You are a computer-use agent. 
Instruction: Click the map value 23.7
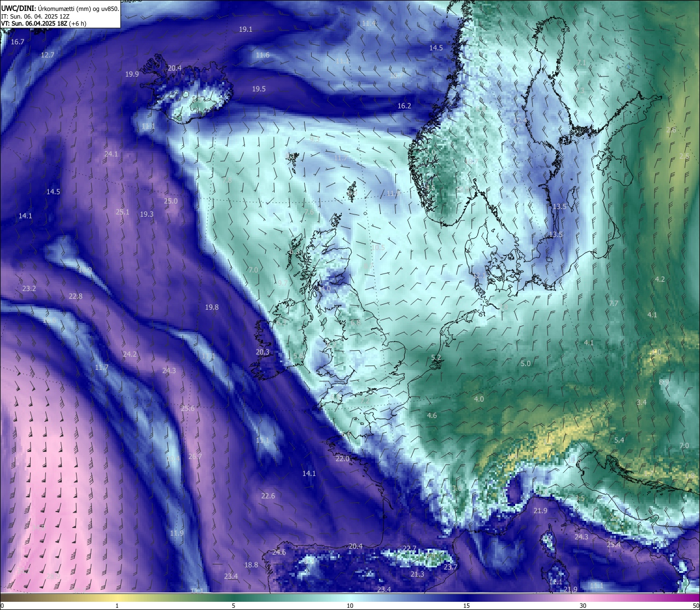pos(450,567)
